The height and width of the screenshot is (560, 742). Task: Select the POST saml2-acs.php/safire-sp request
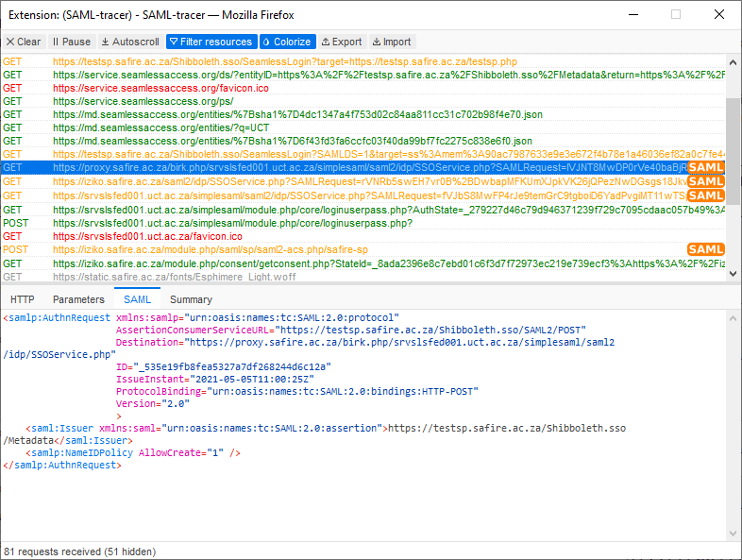[363, 249]
